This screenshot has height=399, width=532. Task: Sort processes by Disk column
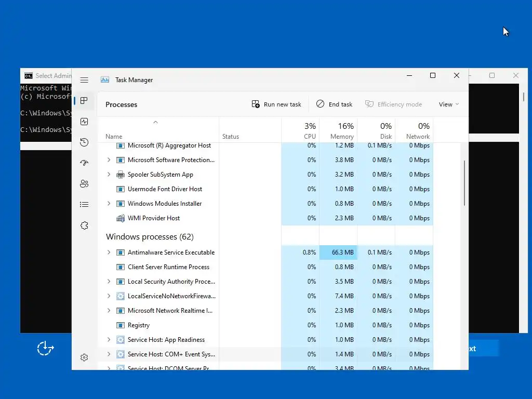(376, 130)
